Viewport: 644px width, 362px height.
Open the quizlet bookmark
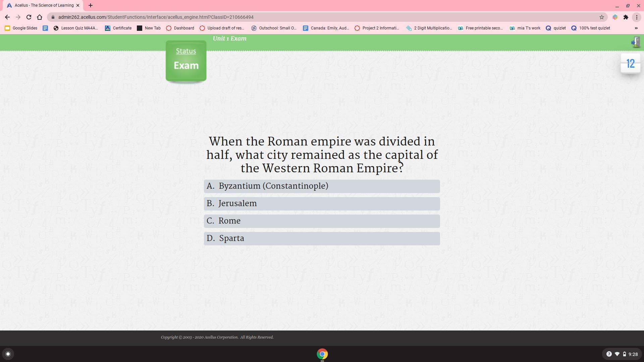click(x=556, y=28)
